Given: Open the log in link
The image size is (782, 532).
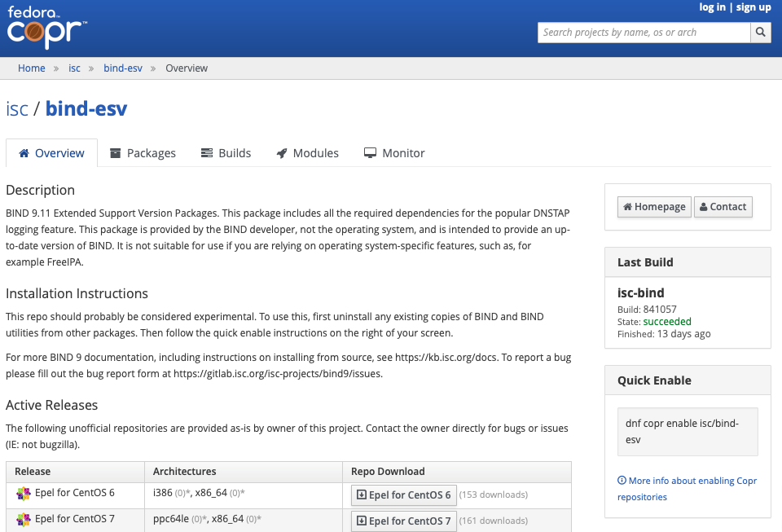Looking at the screenshot, I should tap(712, 7).
